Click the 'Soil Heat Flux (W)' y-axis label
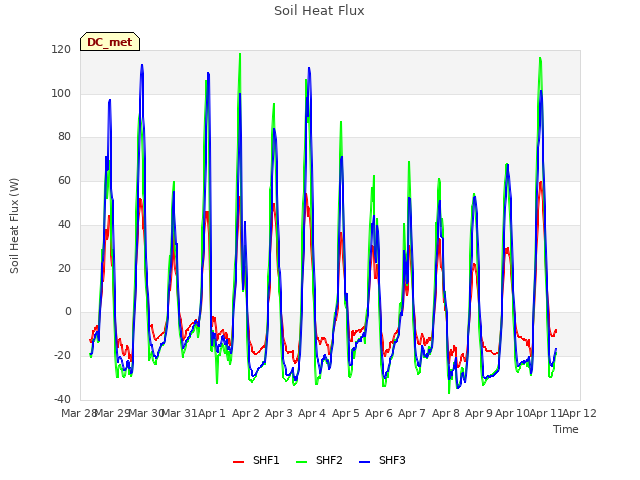The height and width of the screenshot is (480, 640). [14, 226]
